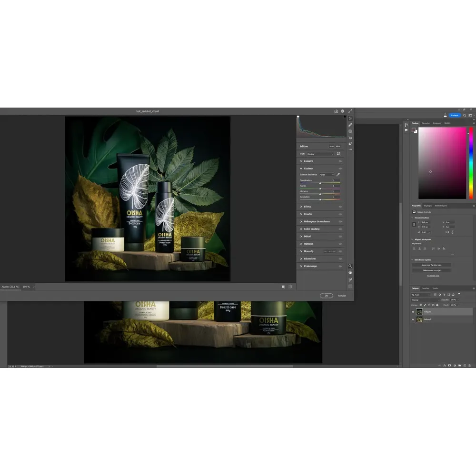Screen dimensions: 476x476
Task: Click the save image icon in Camera Raw
Action: coord(336,111)
